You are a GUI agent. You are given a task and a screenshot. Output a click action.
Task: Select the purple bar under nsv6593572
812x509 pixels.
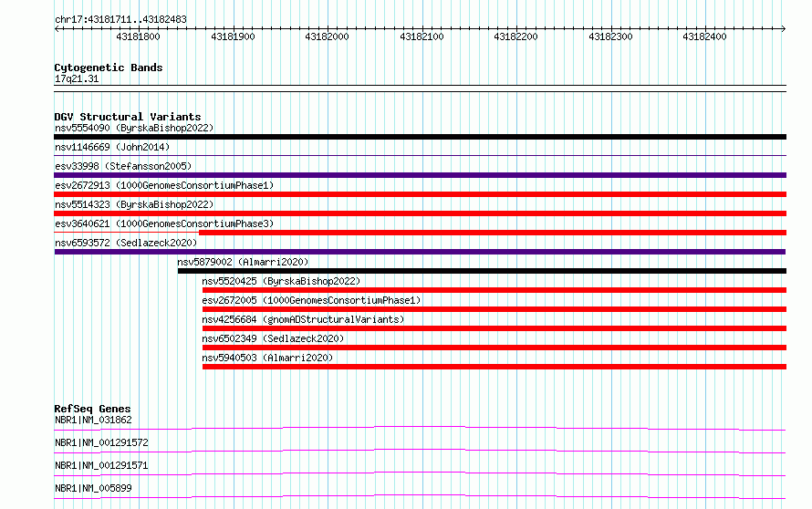pos(420,252)
